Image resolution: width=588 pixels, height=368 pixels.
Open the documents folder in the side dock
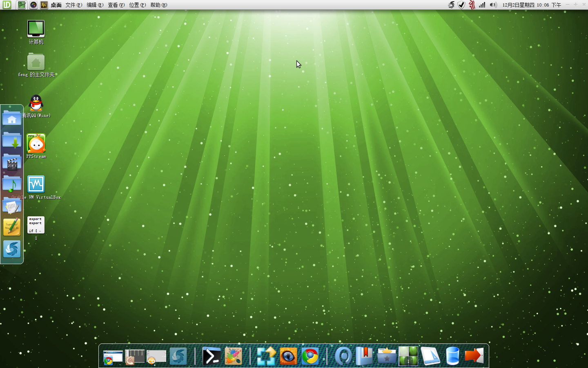(x=12, y=206)
